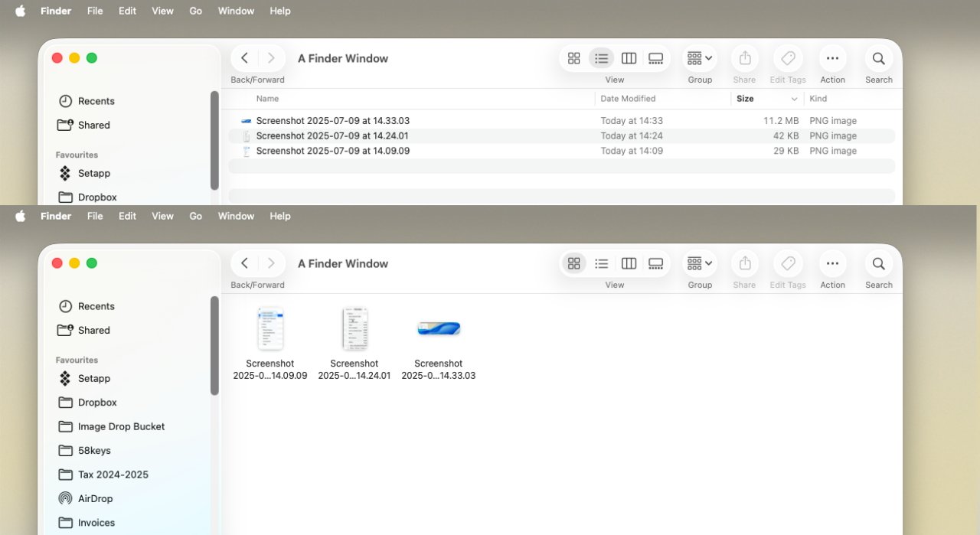
Task: Select icon view button in icon-view window
Action: coord(574,263)
